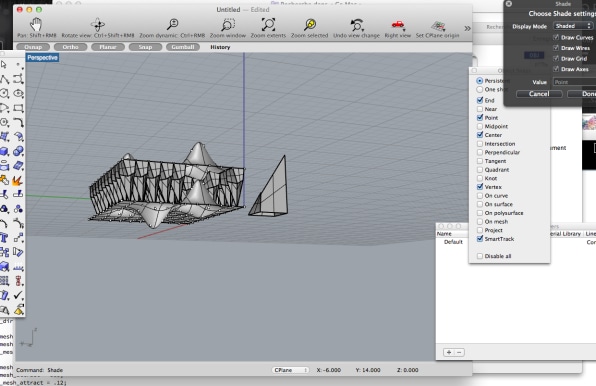
Task: Select the Box solid tool
Action: coord(5,151)
